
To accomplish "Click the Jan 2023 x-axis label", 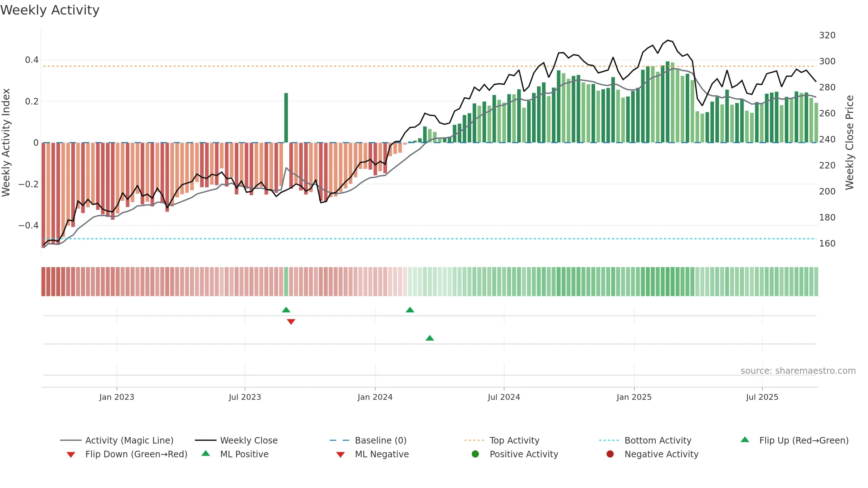I will 117,397.
